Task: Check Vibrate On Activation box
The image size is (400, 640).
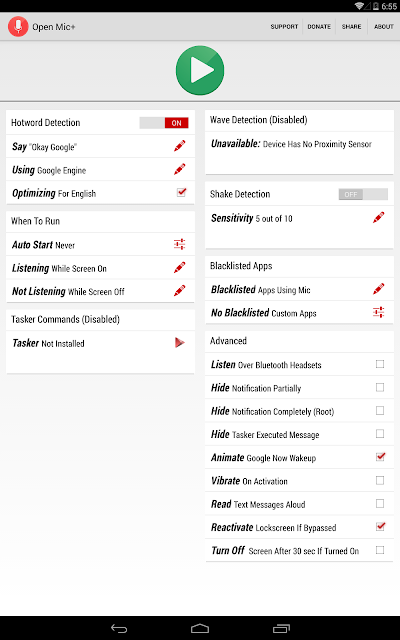Action: tap(380, 480)
